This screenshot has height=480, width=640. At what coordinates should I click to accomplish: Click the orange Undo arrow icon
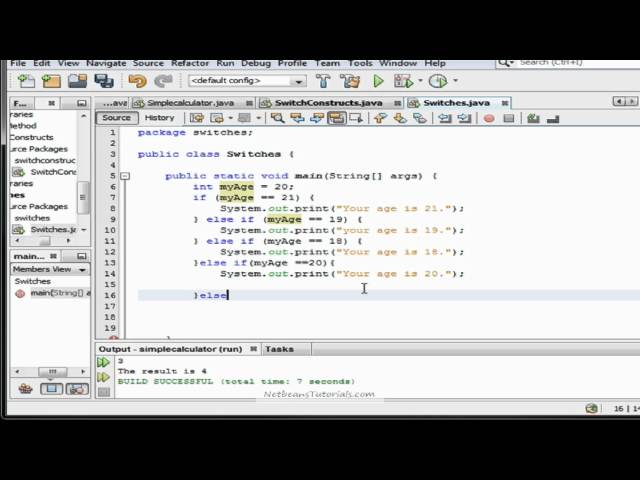pos(137,81)
